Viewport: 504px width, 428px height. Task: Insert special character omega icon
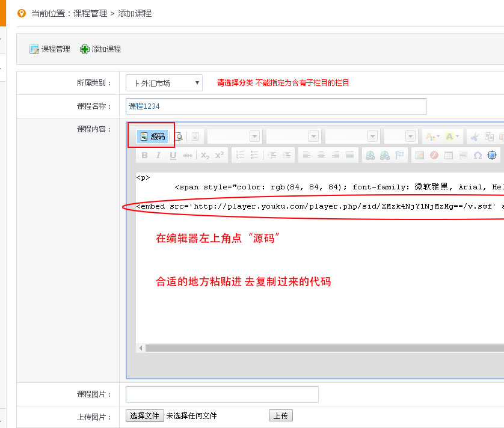coord(478,155)
